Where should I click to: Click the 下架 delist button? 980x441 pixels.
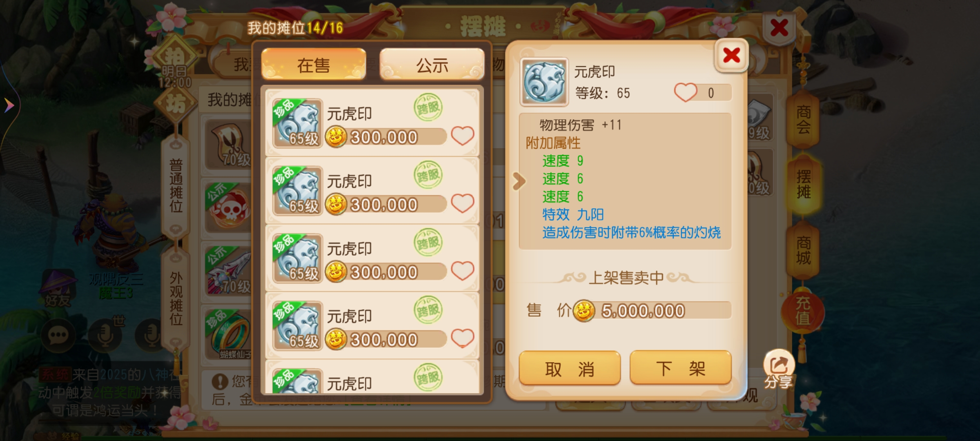point(680,368)
